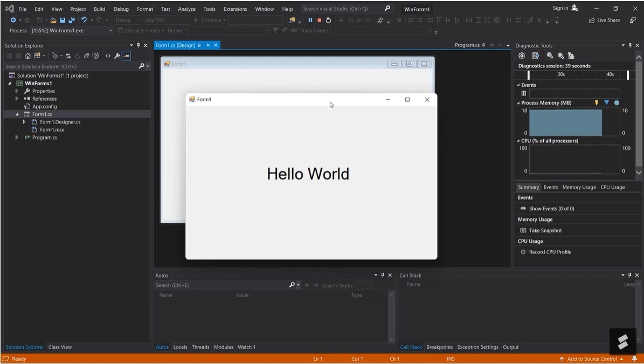Open the Debug menu
The height and width of the screenshot is (364, 644).
[121, 9]
